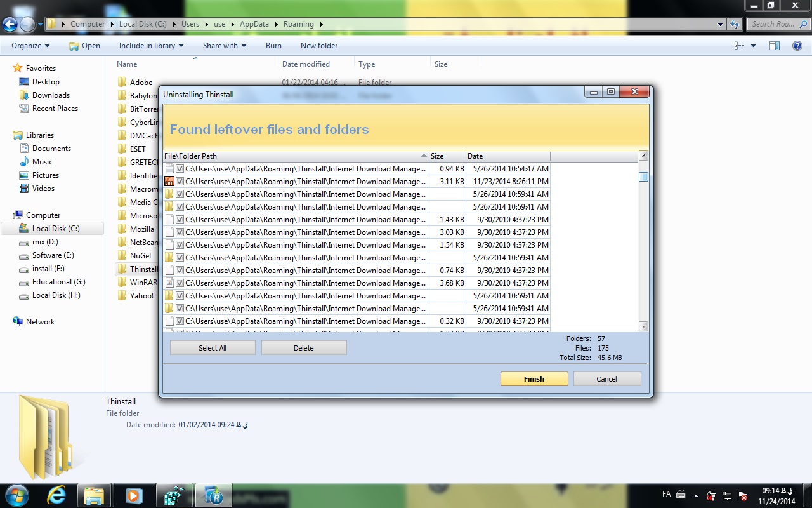Viewport: 812px width, 508px height.
Task: Open the Organize dropdown menu
Action: tap(30, 46)
